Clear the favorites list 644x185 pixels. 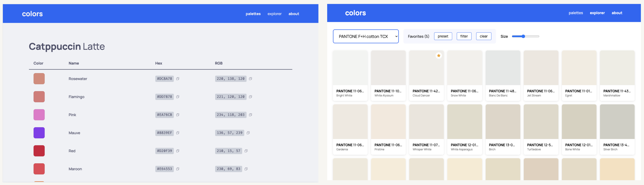coord(483,36)
